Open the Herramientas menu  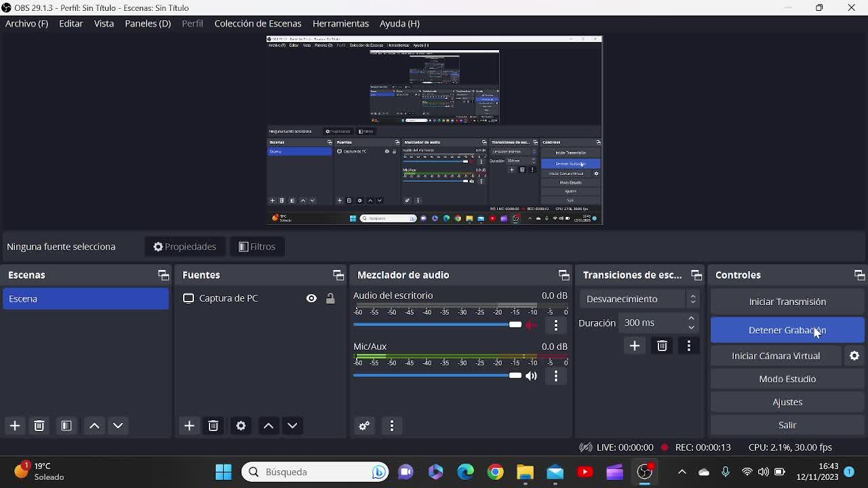click(x=340, y=24)
